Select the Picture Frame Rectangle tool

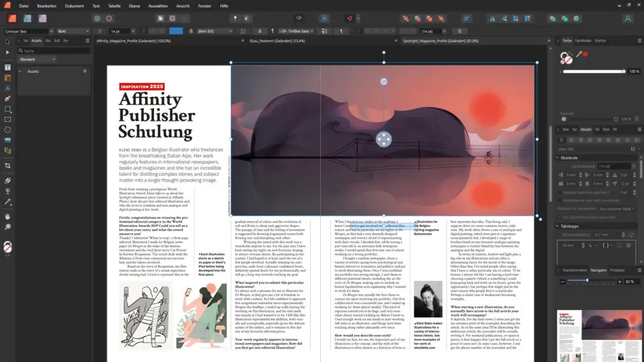point(8,119)
